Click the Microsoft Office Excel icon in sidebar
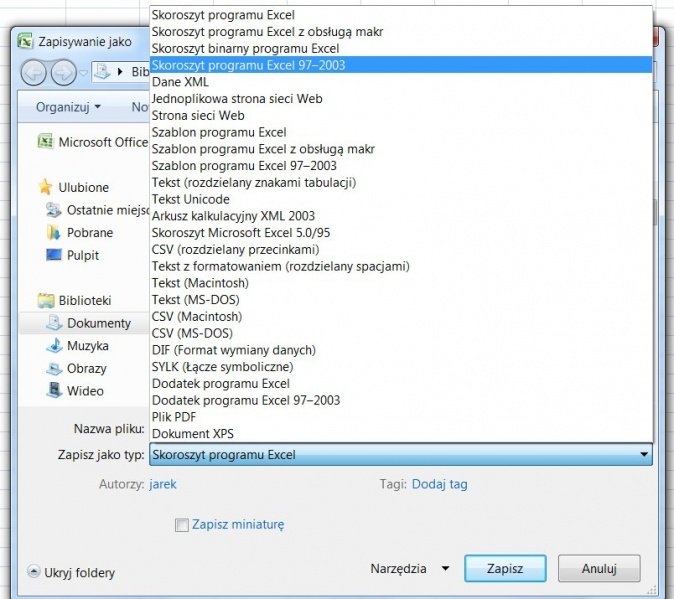Viewport: 674px width, 599px height. pyautogui.click(x=45, y=142)
